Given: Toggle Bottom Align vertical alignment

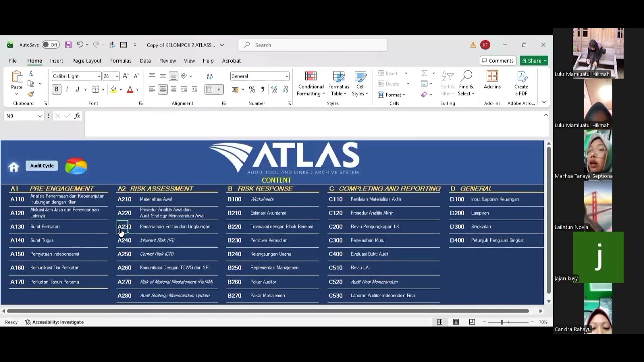Looking at the screenshot, I should [x=173, y=76].
